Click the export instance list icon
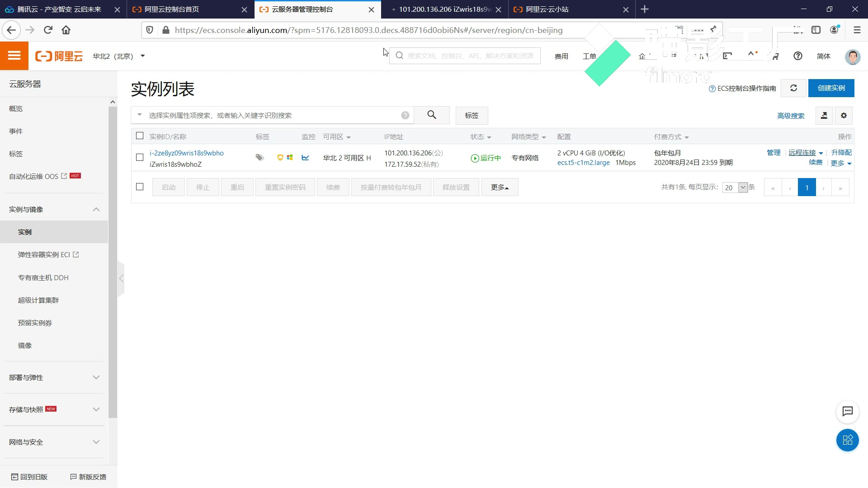 [824, 116]
